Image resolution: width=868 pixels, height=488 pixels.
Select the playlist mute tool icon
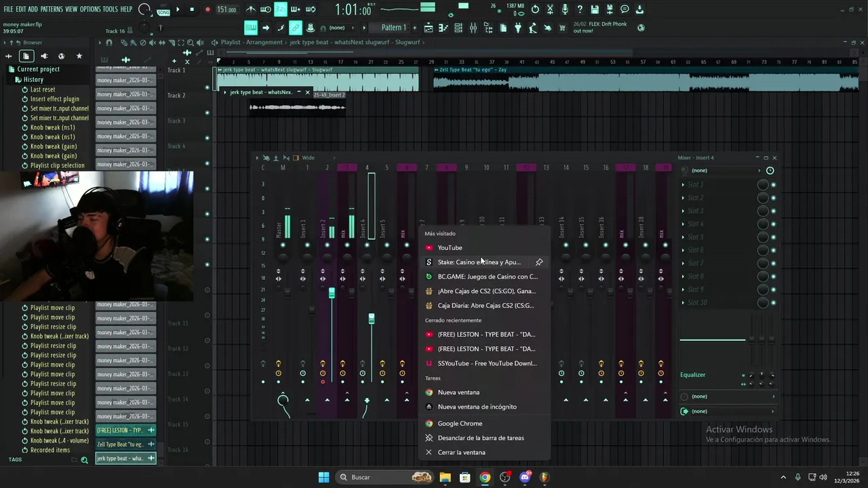(152, 42)
